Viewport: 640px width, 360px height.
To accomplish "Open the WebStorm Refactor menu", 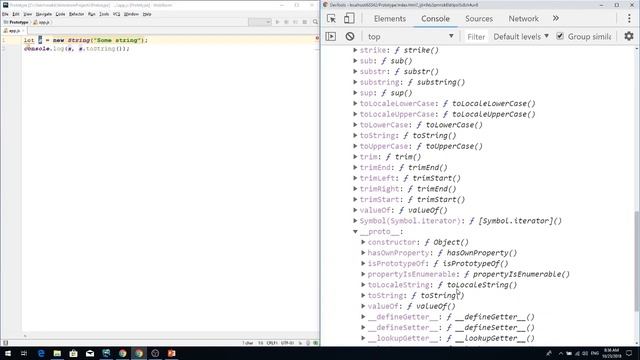I will [76, 14].
